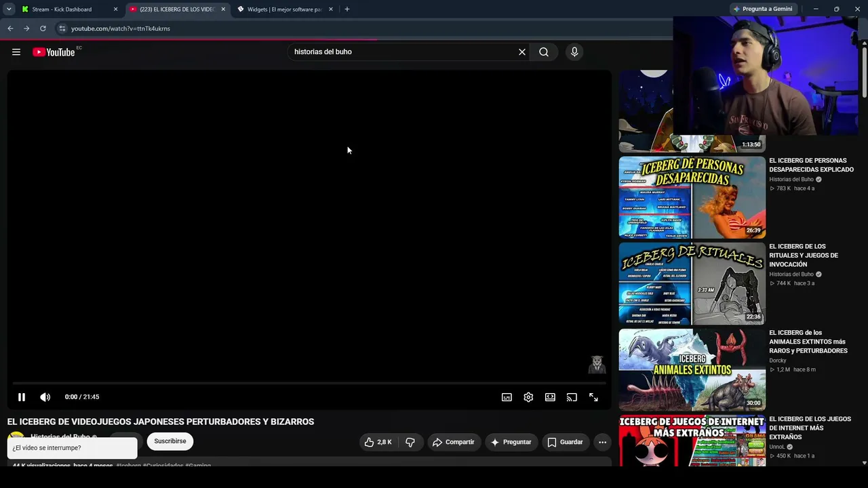Viewport: 868px width, 488px height.
Task: Click the page scrollbar down arrow
Action: point(864,462)
